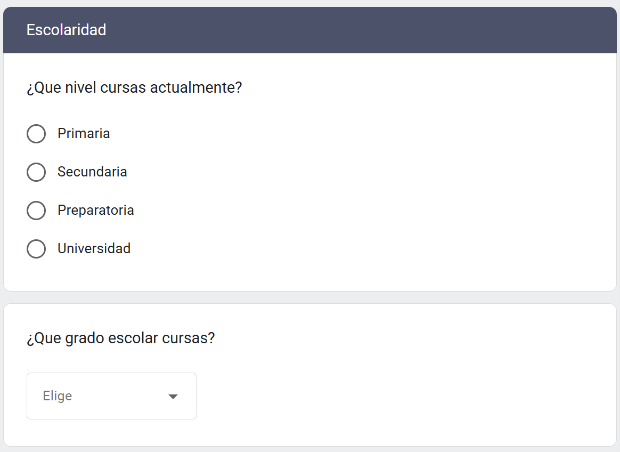
Task: Click empty space right of Elige combo box
Action: pos(395,396)
